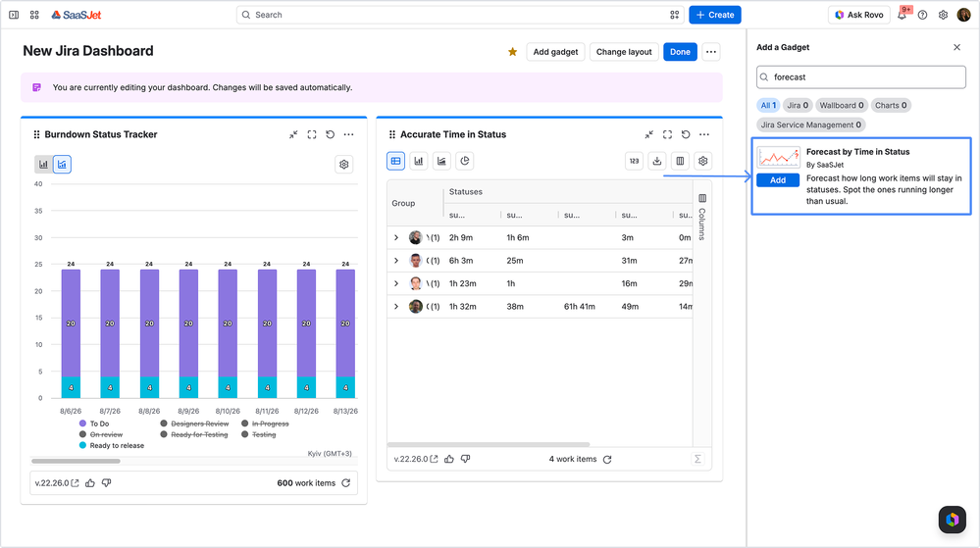Add the Forecast by Time in Status gadget
This screenshot has width=980, height=548.
(778, 180)
